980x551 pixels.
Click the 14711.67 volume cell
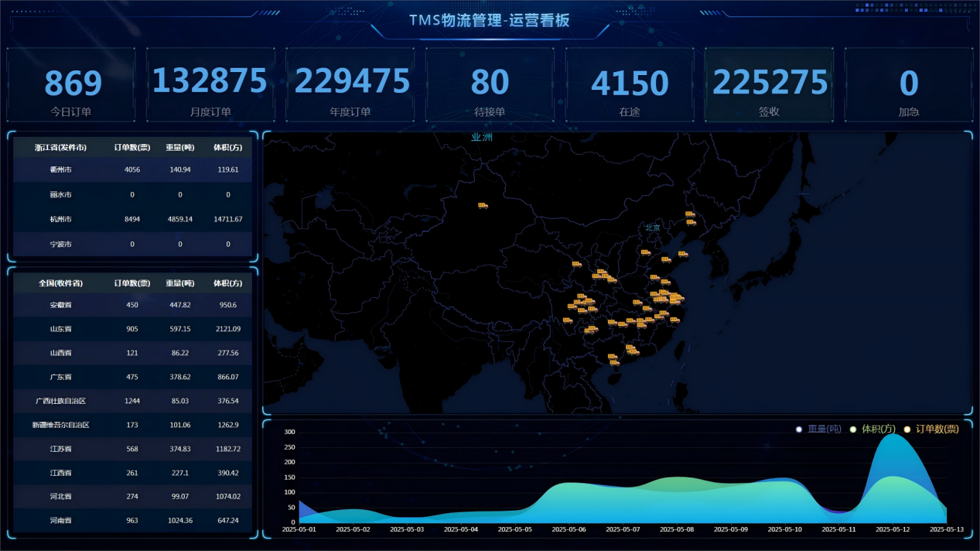click(x=228, y=220)
